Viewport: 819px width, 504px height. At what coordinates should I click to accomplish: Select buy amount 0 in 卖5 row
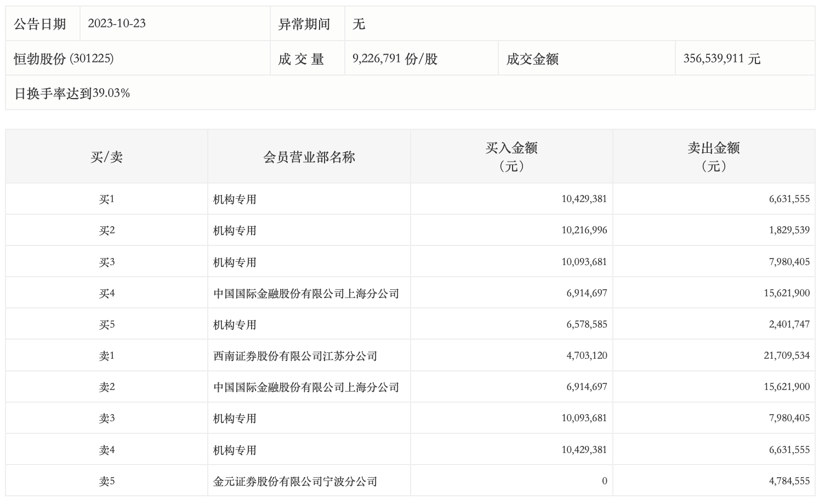click(x=605, y=481)
